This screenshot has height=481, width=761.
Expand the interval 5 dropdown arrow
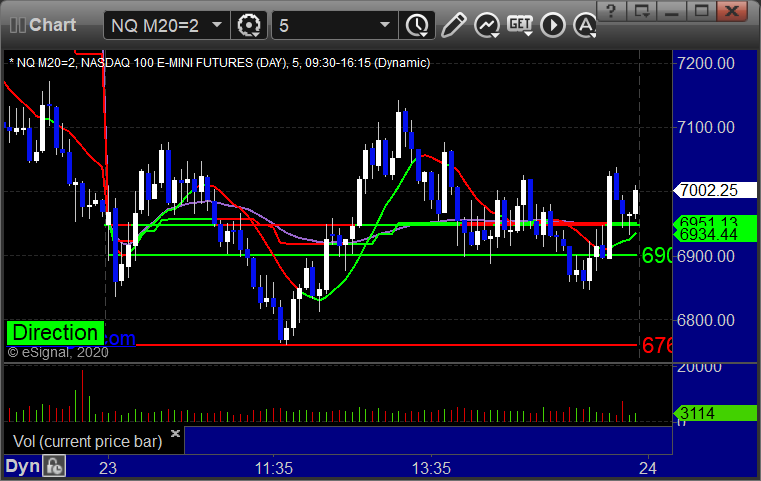(384, 24)
